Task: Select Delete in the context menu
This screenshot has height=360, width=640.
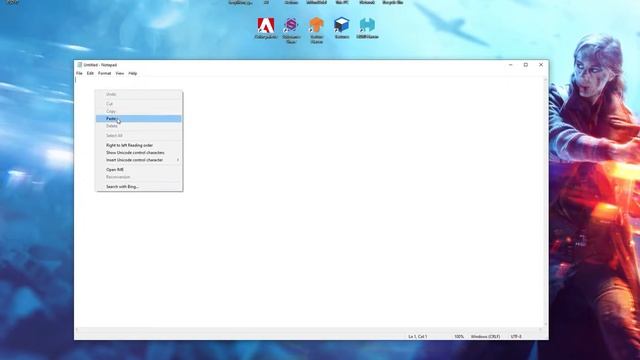Action: tap(139, 126)
